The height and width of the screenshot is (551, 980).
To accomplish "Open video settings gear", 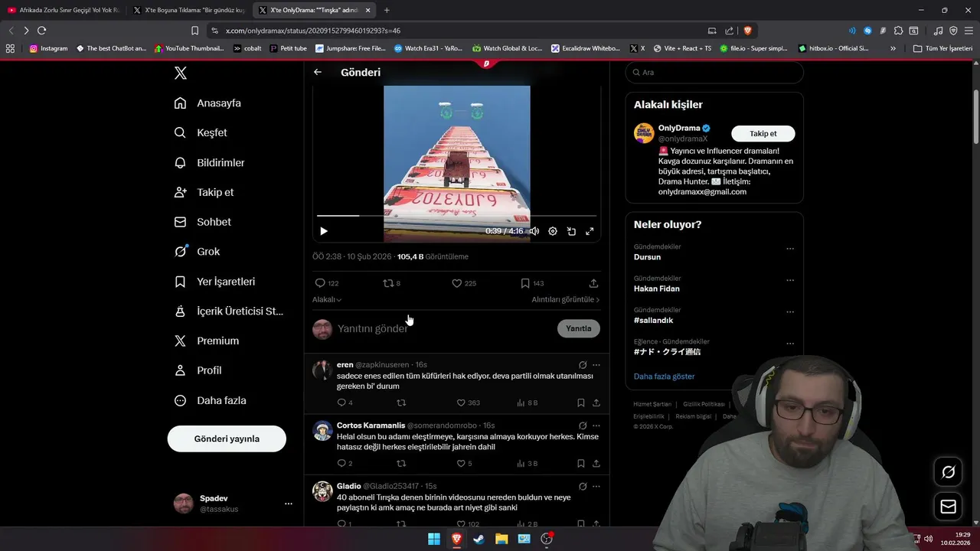I will click(553, 231).
